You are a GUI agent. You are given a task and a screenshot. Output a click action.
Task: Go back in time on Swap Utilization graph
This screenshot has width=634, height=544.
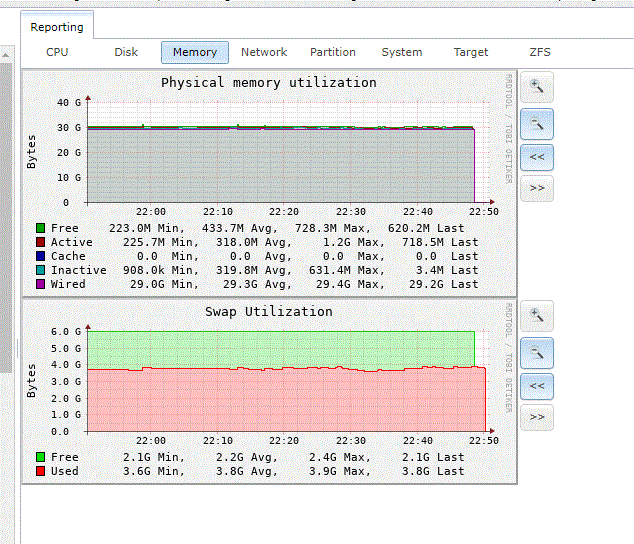point(537,386)
